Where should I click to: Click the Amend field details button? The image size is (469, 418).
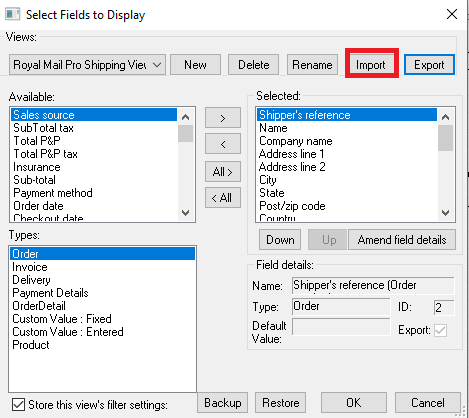[402, 240]
